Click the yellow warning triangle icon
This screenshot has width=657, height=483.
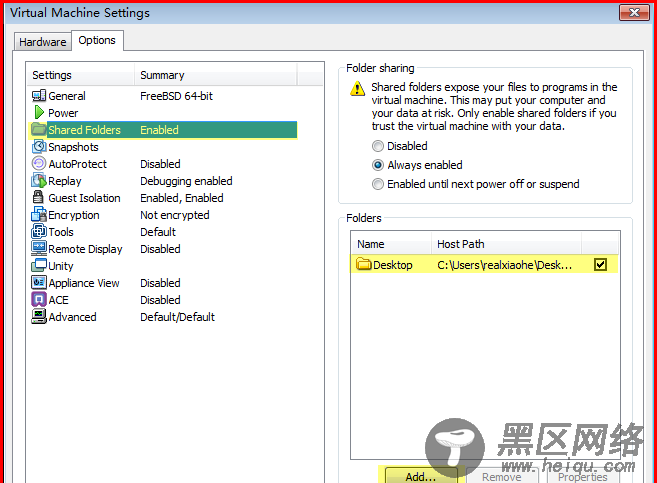point(357,88)
